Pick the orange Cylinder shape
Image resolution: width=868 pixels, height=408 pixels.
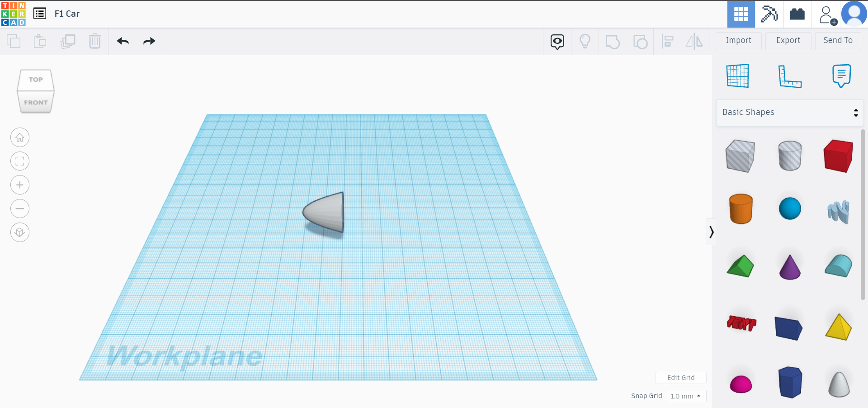741,209
